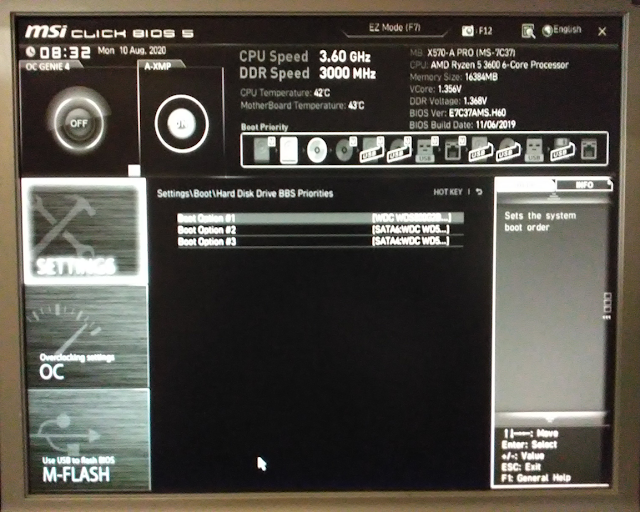The image size is (640, 512).
Task: Close the BIOS with the X button
Action: [x=602, y=31]
